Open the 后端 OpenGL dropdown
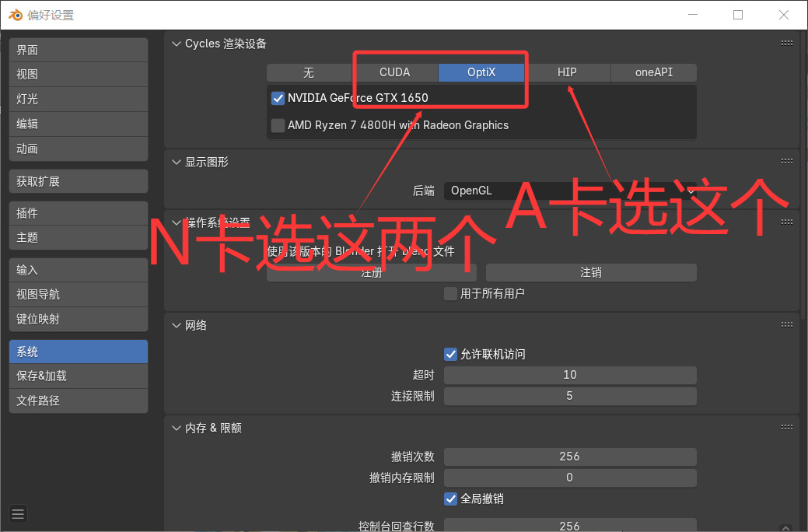Screen dimensions: 808x532 click(570, 191)
